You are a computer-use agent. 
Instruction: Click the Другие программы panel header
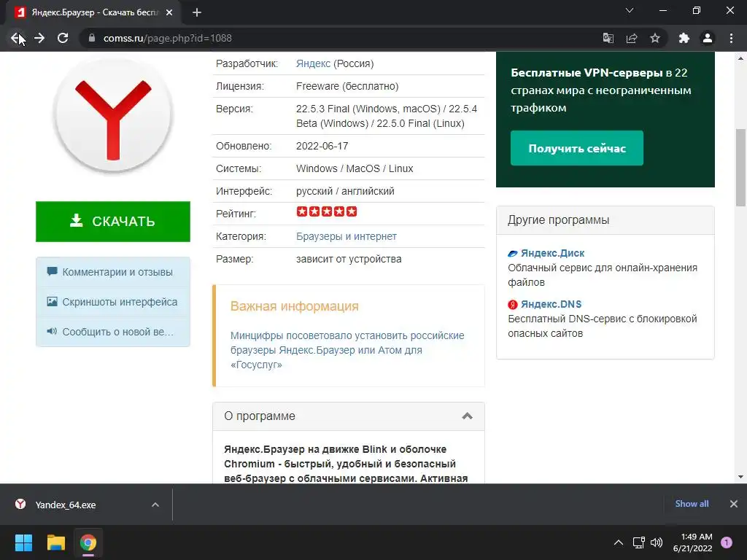(x=605, y=220)
